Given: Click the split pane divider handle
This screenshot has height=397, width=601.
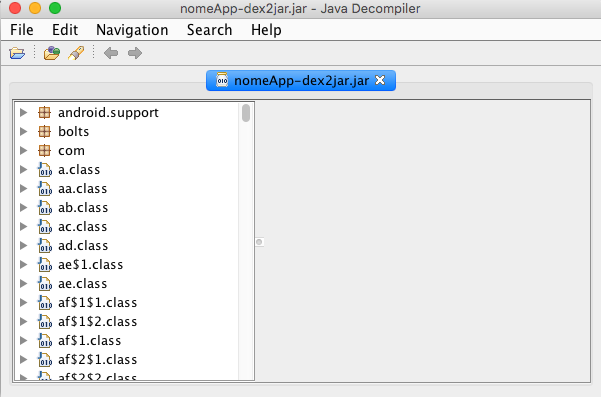Looking at the screenshot, I should (x=259, y=242).
